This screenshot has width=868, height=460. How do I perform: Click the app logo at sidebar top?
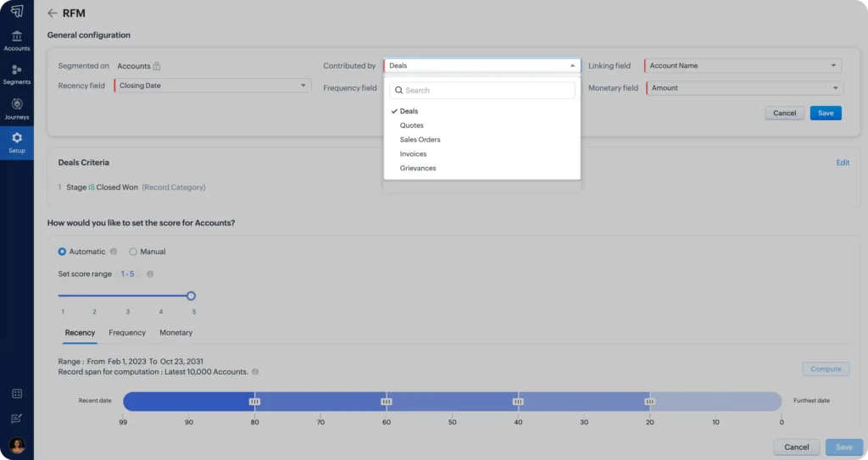17,10
